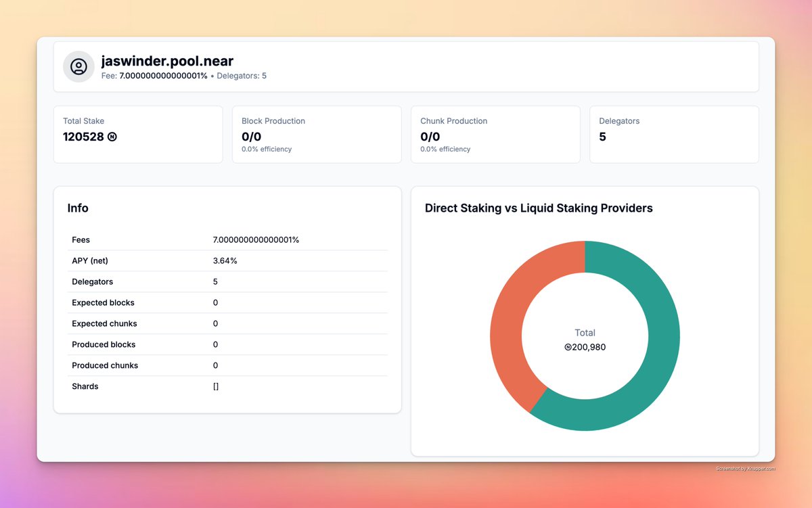Click the Delegators: 5 text in header
The image size is (812, 508).
pos(242,76)
